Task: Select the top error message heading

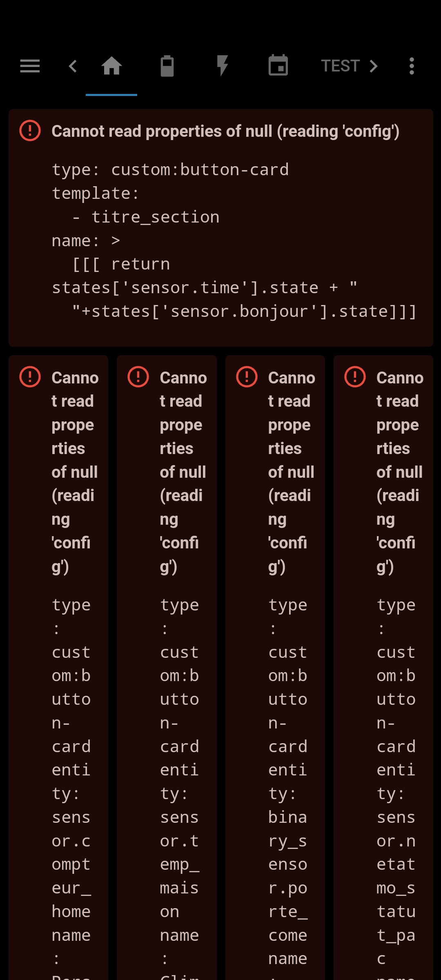Action: (x=225, y=131)
